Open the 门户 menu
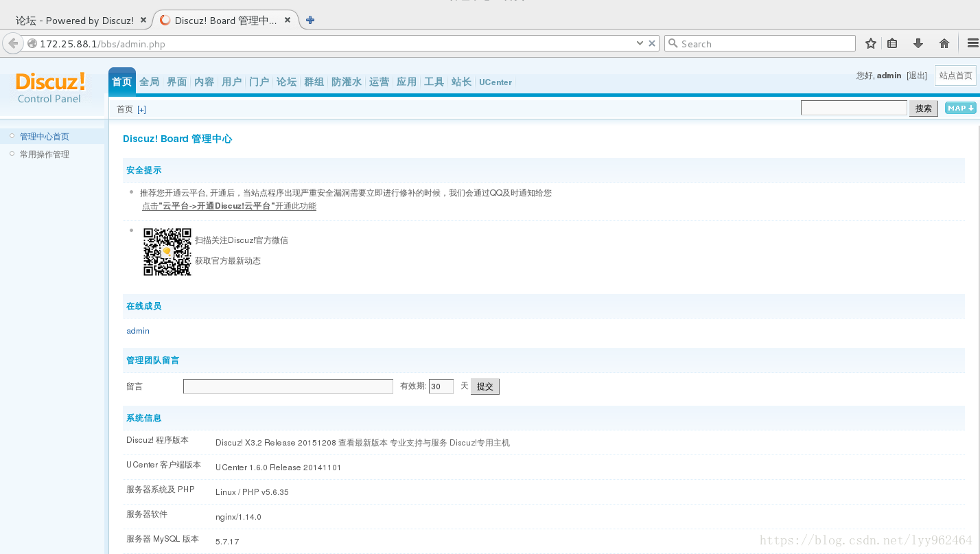 (x=259, y=82)
